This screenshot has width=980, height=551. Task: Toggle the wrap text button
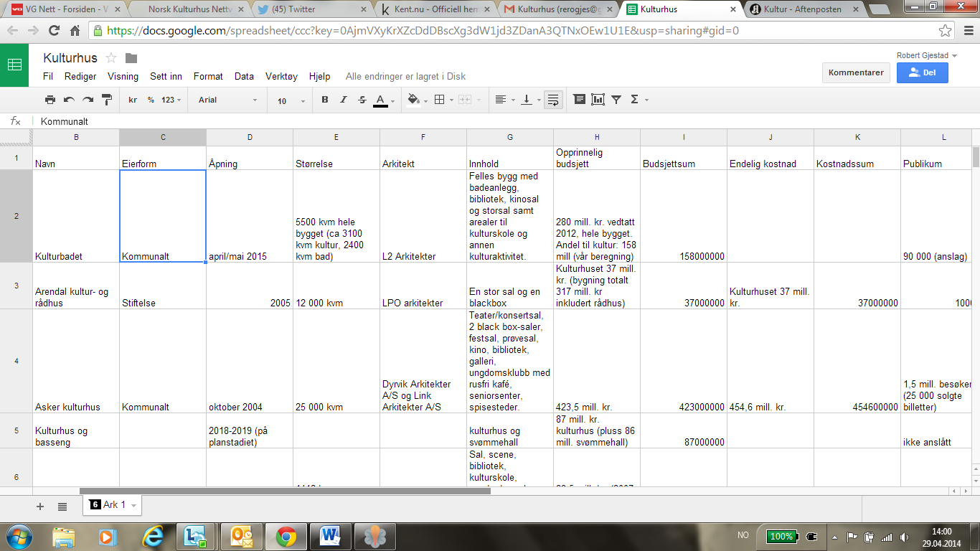pyautogui.click(x=553, y=100)
